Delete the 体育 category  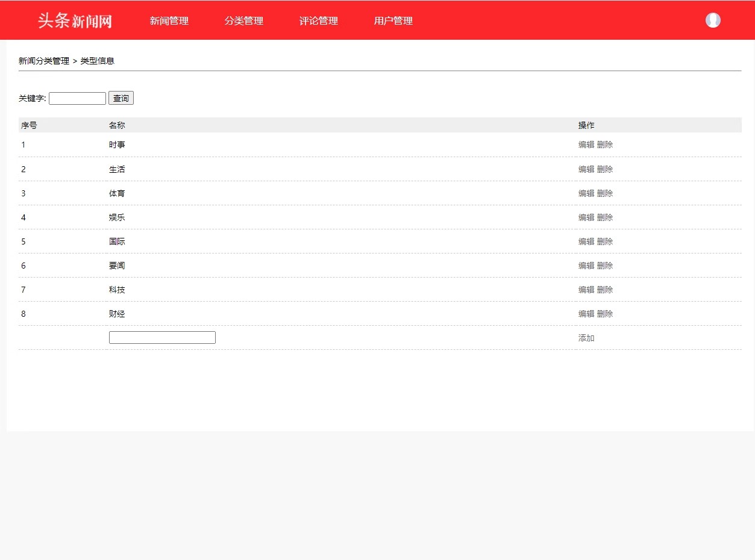pos(605,193)
